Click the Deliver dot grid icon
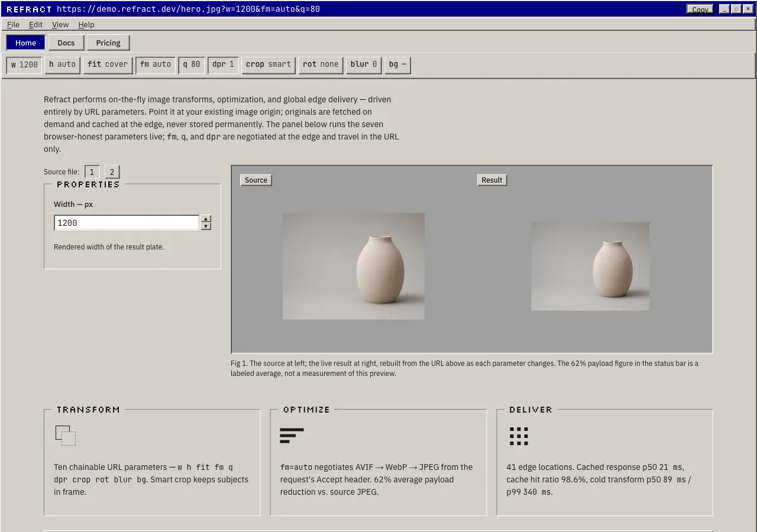 (519, 436)
